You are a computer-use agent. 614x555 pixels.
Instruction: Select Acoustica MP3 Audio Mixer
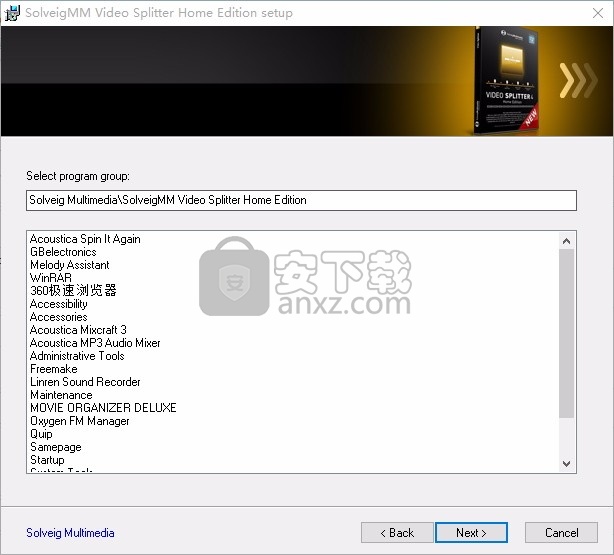pos(95,343)
